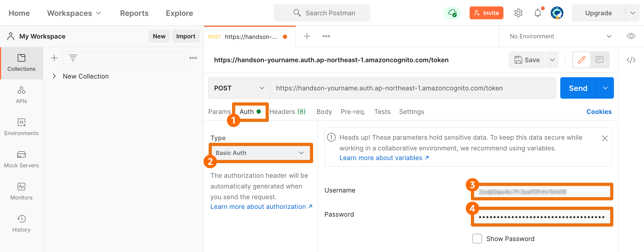Open the Mock Servers sidebar section
The height and width of the screenshot is (252, 644).
21,159
